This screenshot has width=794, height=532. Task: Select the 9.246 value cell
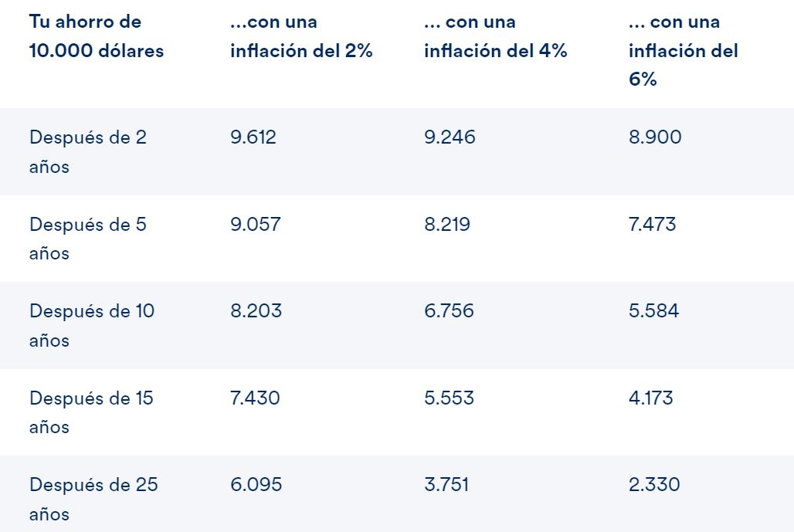coord(450,137)
